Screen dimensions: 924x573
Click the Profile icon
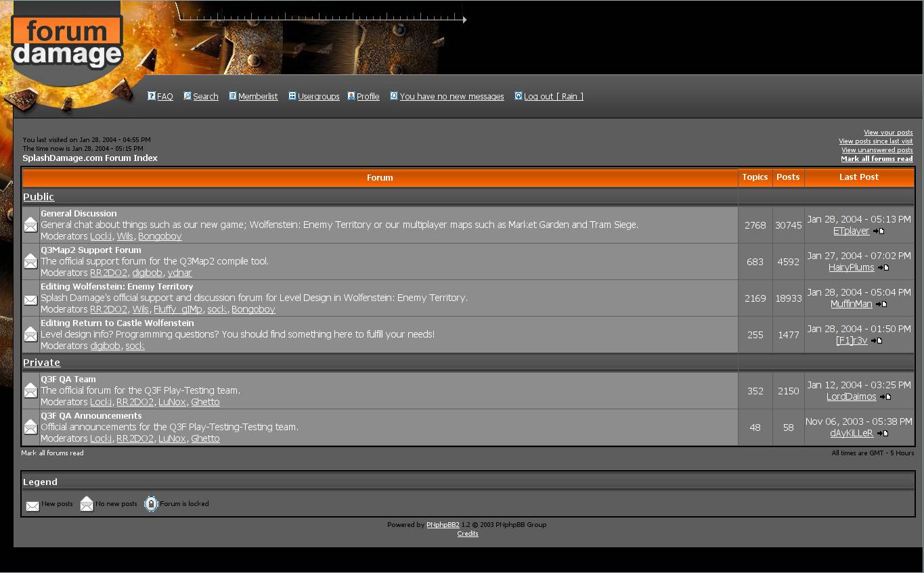point(351,96)
